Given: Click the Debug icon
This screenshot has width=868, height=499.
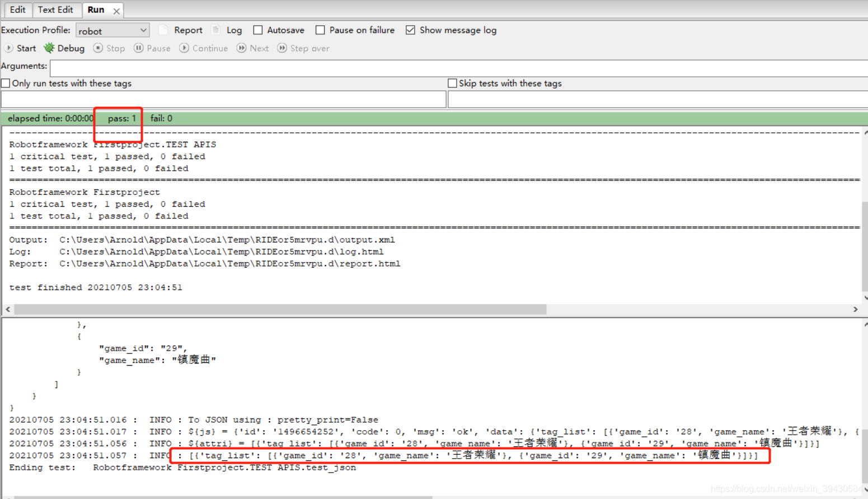Looking at the screenshot, I should [64, 48].
